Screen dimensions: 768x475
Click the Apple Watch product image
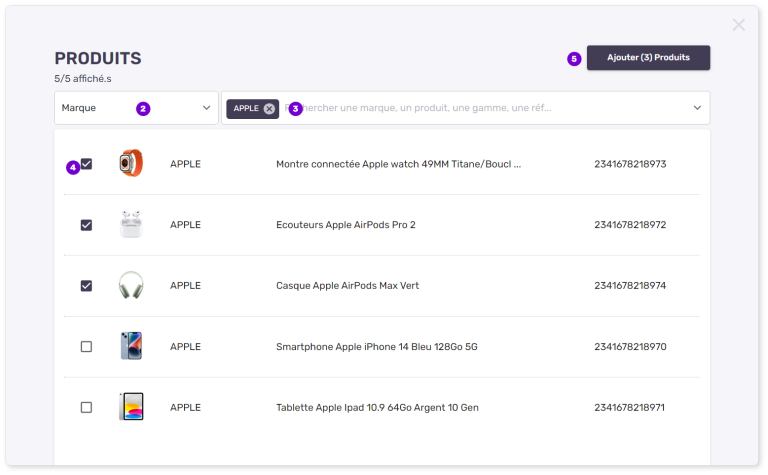[131, 164]
